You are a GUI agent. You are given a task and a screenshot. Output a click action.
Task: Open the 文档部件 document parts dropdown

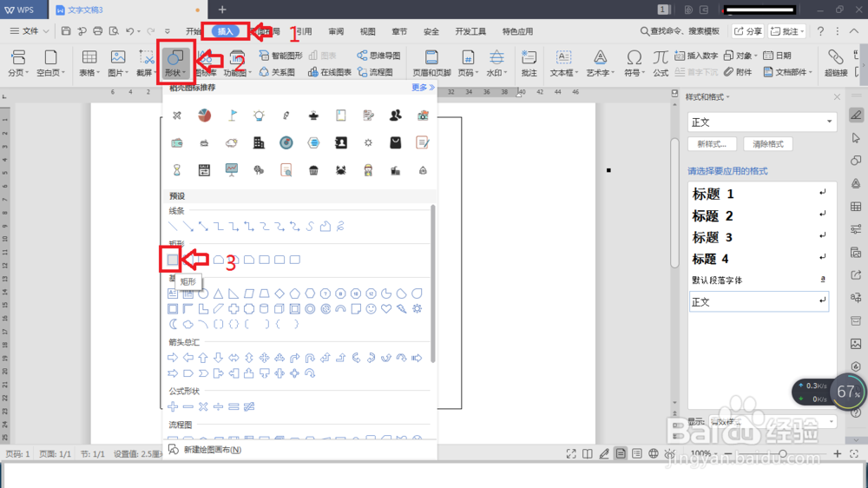[x=788, y=72]
